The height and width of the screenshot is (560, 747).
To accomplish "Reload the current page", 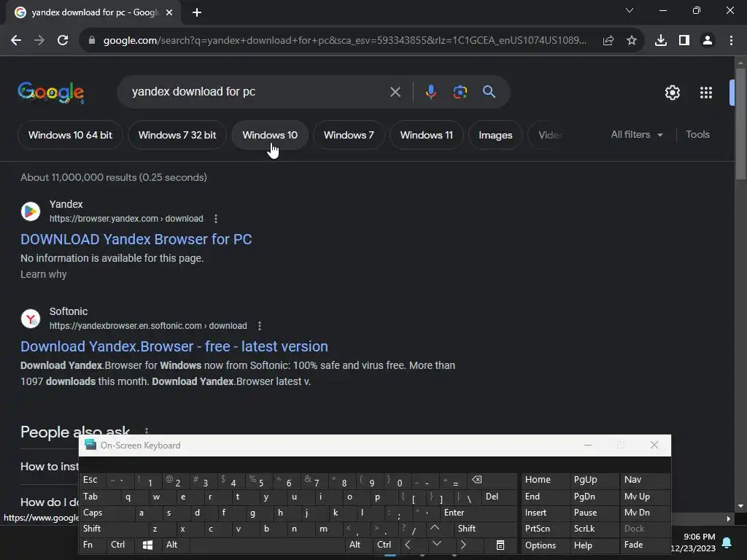I will [x=63, y=41].
